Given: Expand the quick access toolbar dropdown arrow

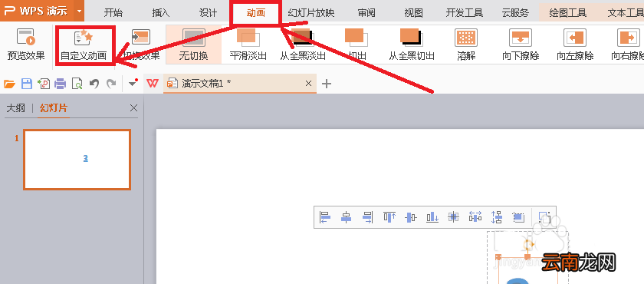Looking at the screenshot, I should (133, 83).
